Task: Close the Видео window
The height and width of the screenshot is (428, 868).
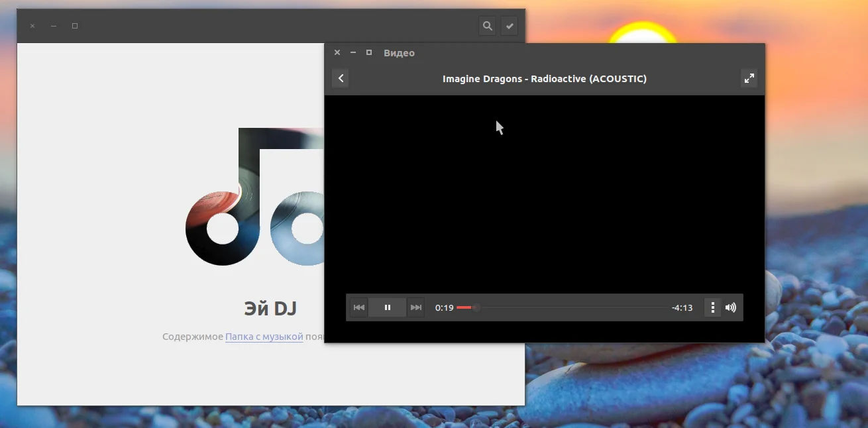Action: (x=337, y=52)
